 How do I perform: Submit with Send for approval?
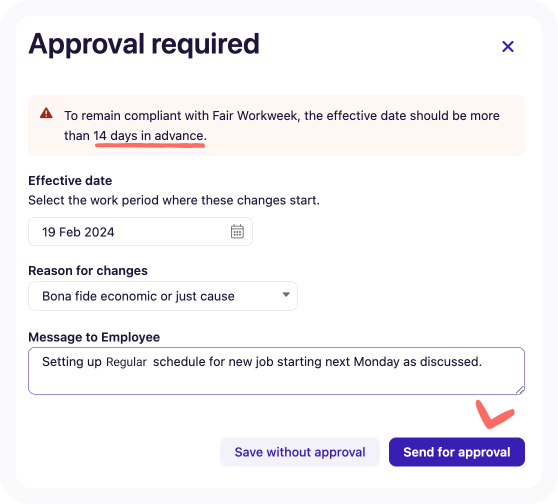[x=457, y=452]
